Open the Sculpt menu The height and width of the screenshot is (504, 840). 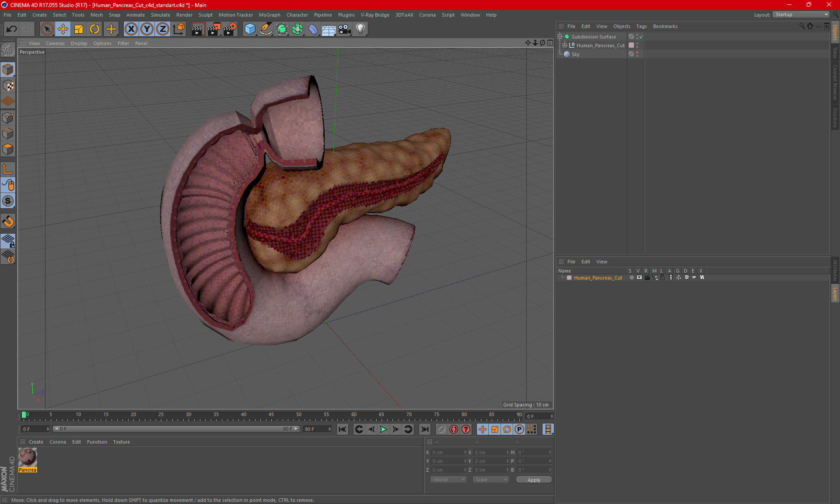tap(205, 15)
